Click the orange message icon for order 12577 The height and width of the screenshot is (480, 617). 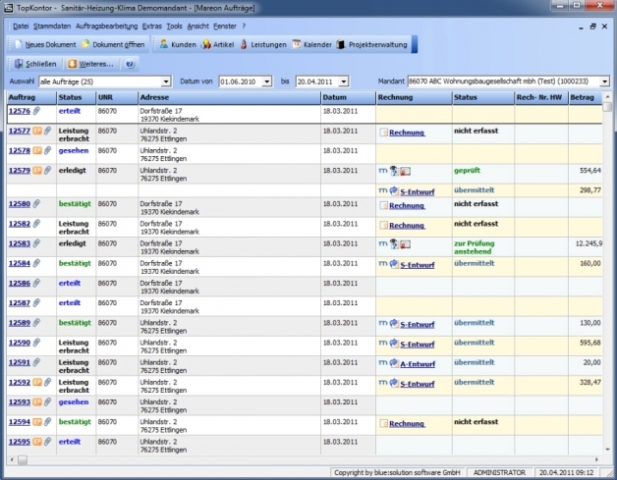tap(37, 131)
